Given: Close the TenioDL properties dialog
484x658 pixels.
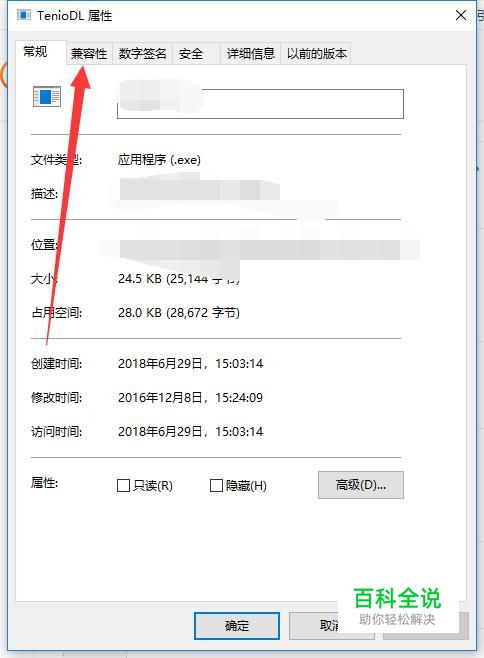Looking at the screenshot, I should 460,16.
